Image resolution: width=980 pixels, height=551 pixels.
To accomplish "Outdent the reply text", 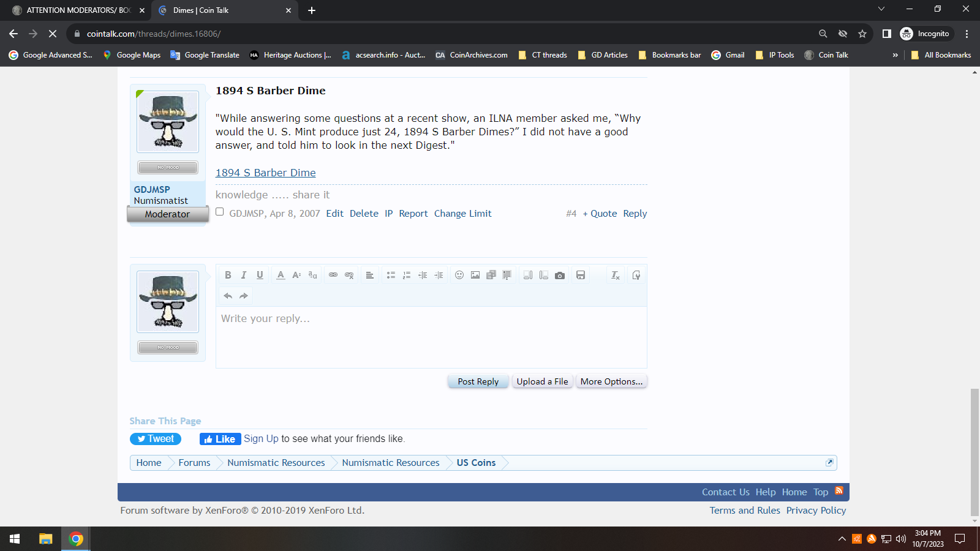I will pyautogui.click(x=423, y=275).
